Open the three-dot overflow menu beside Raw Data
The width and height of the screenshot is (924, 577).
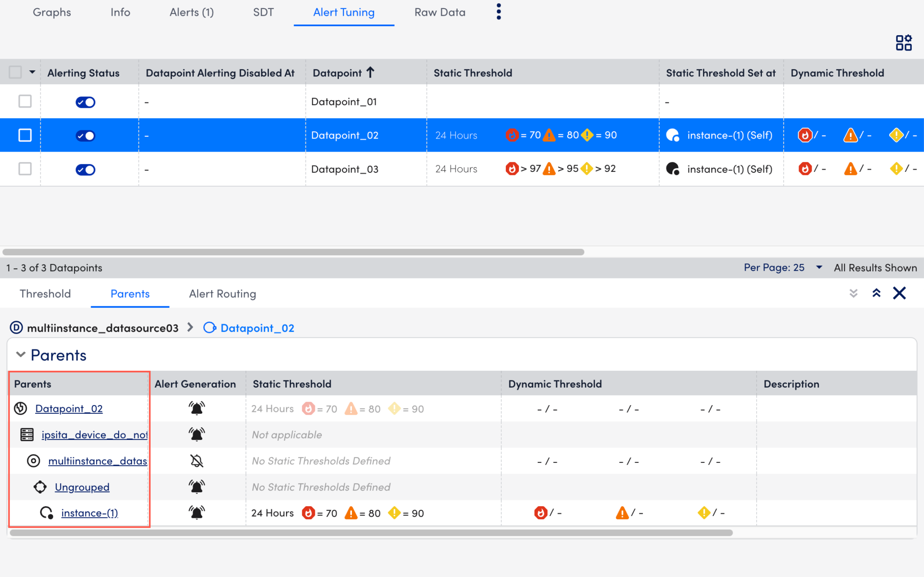click(x=499, y=11)
